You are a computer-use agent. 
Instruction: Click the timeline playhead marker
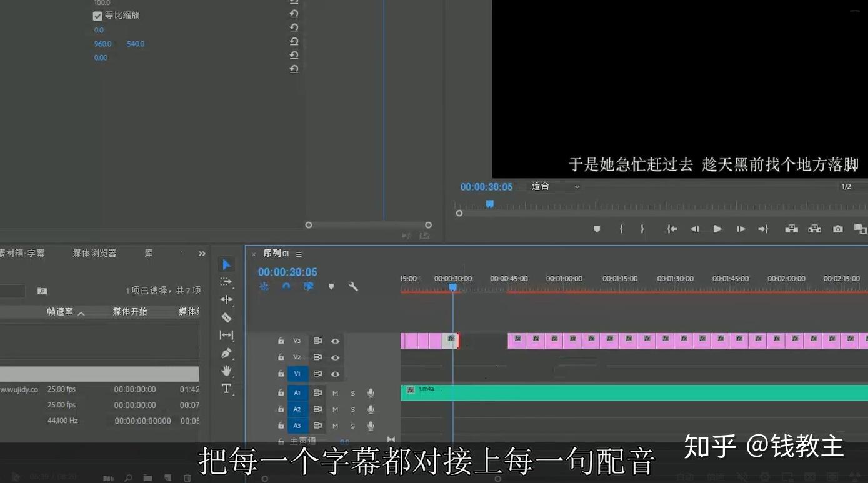[453, 287]
